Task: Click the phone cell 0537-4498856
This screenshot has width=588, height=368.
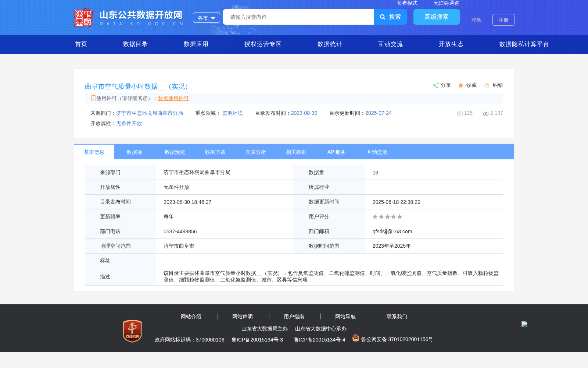Action: click(x=225, y=231)
